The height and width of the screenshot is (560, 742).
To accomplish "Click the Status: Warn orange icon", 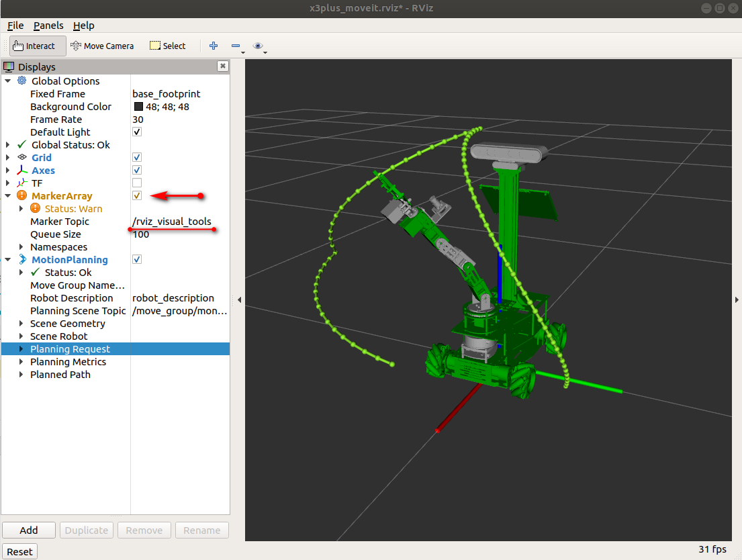I will 35,208.
